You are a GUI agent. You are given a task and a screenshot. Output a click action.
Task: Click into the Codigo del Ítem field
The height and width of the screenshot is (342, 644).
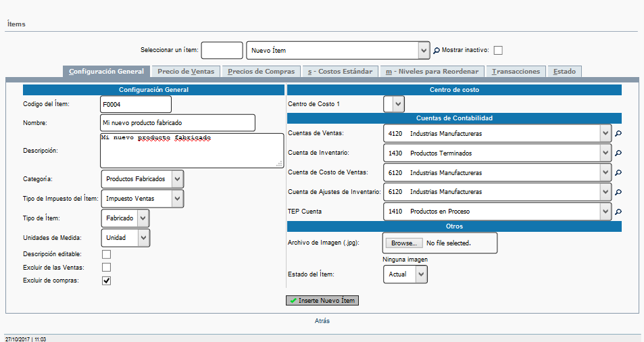135,104
